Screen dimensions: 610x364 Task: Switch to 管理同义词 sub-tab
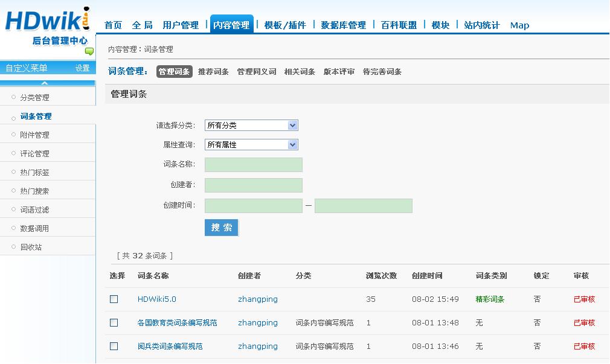(x=256, y=72)
